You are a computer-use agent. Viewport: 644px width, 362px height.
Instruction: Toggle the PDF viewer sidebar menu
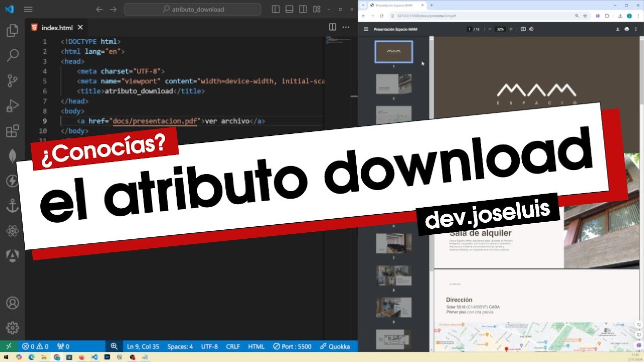click(x=366, y=29)
